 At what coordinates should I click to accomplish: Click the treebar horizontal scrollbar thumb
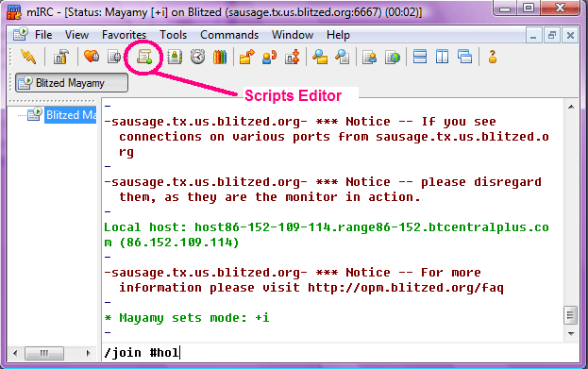click(x=44, y=353)
